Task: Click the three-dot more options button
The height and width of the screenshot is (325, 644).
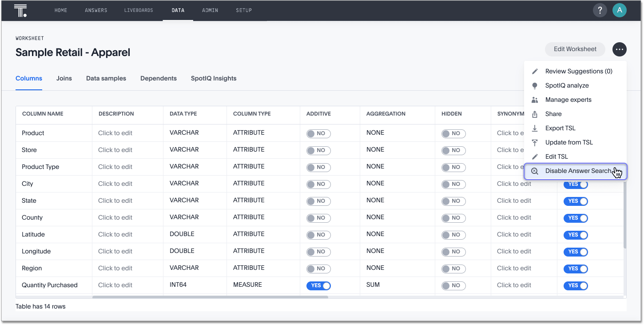Action: coord(619,49)
